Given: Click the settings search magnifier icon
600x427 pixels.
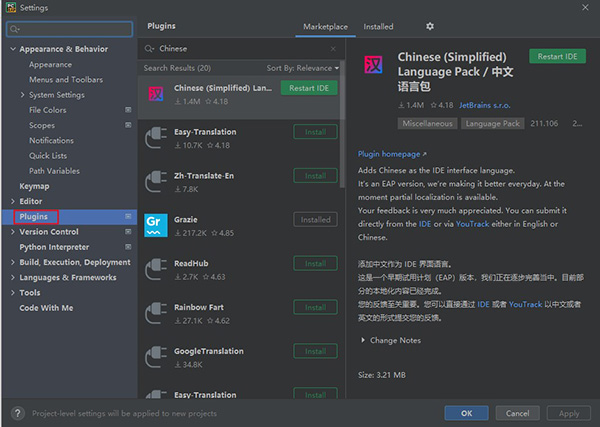Looking at the screenshot, I should [15, 29].
